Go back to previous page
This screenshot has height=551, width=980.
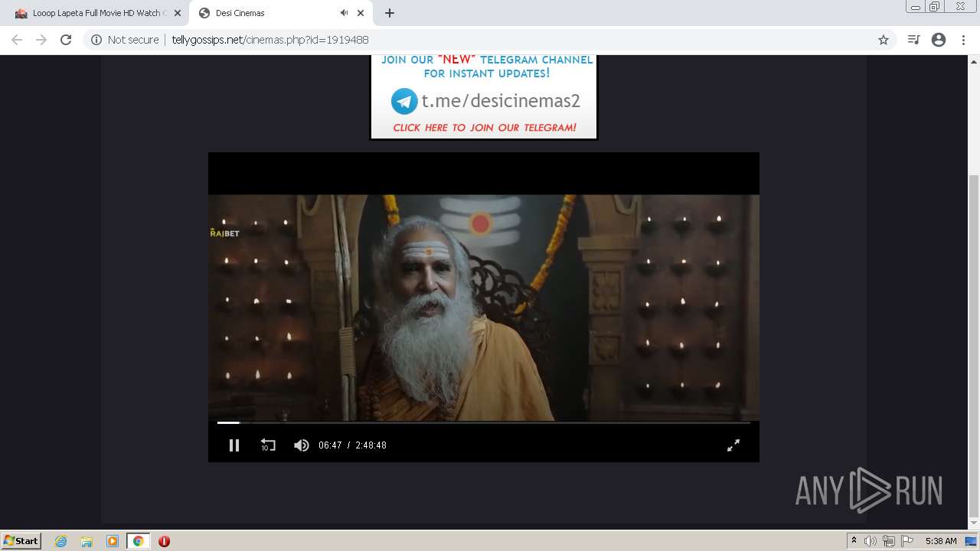[17, 40]
